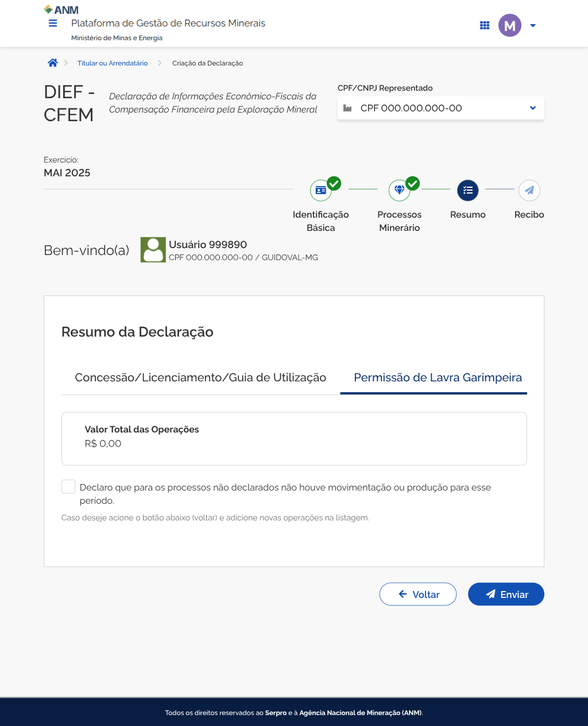The width and height of the screenshot is (588, 726).
Task: Select the Identificação Básica step icon
Action: tap(321, 190)
